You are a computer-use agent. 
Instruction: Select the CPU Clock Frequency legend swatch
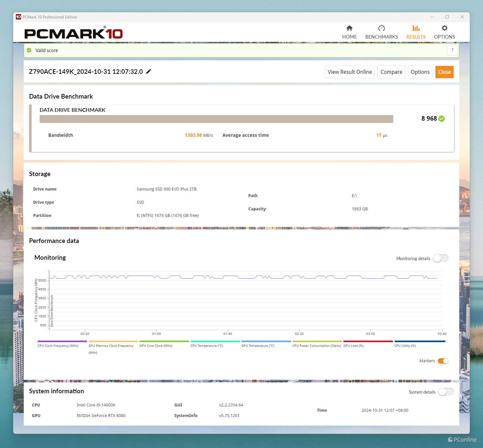pyautogui.click(x=62, y=342)
